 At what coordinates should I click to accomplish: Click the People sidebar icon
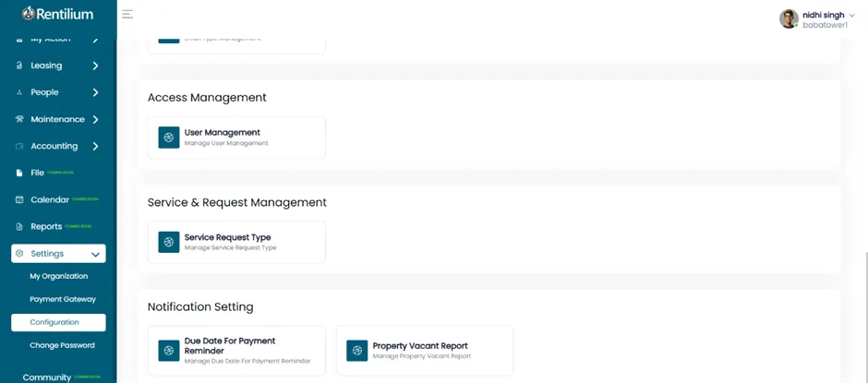click(19, 92)
